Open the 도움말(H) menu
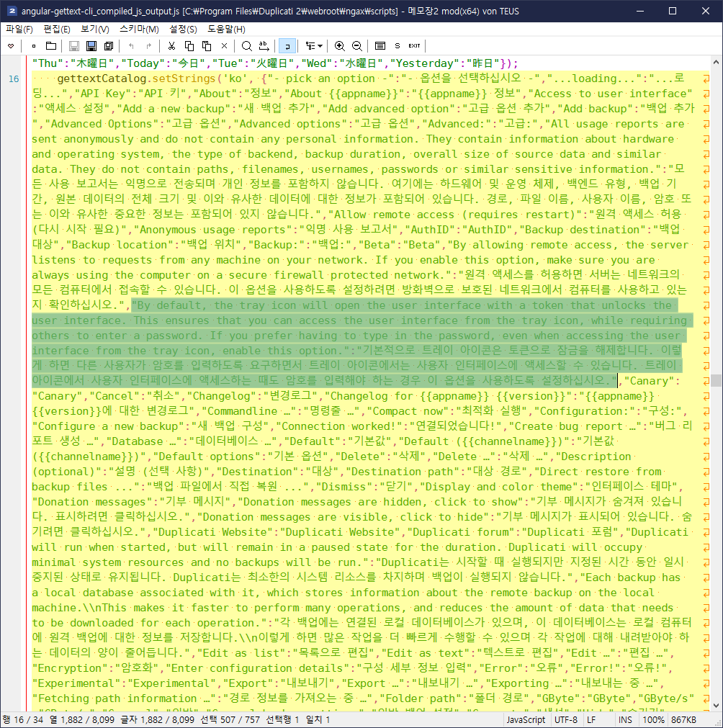The width and height of the screenshot is (723, 728). pyautogui.click(x=226, y=30)
